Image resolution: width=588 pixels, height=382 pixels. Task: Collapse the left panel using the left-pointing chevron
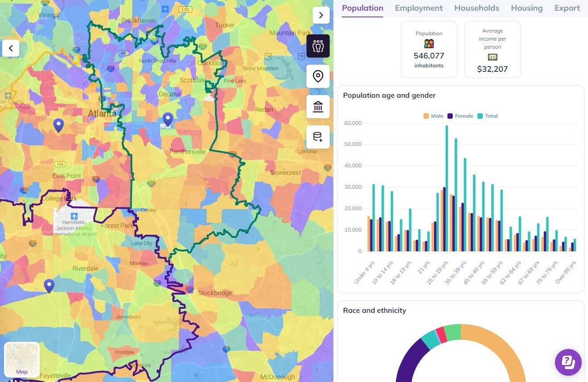[x=11, y=48]
